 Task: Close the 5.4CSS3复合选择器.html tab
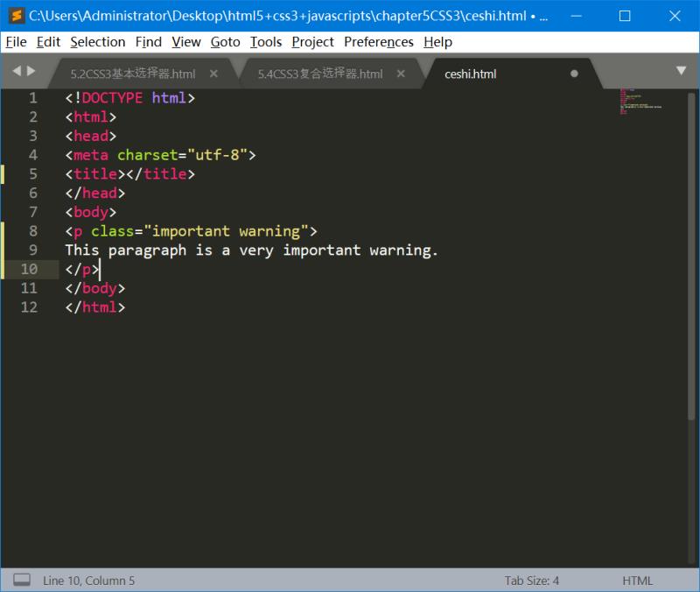pos(401,74)
